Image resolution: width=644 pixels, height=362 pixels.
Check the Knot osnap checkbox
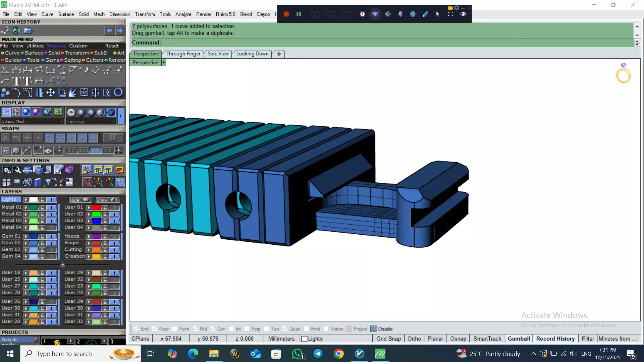click(306, 329)
